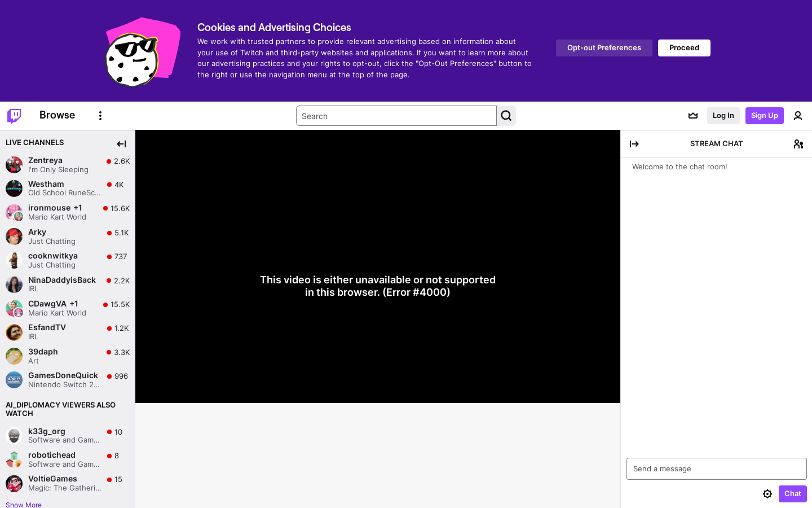The width and height of the screenshot is (812, 508).
Task: Click 'Old School RuneSc...' category text
Action: [x=64, y=193]
